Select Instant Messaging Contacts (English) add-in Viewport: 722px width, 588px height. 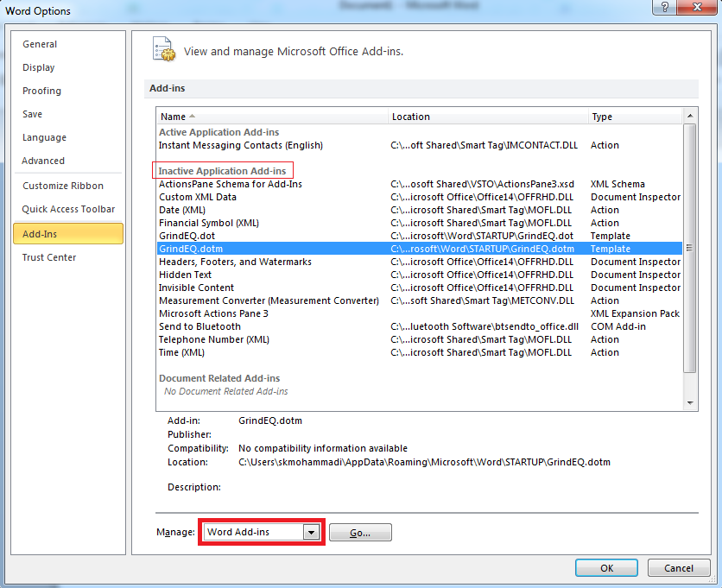click(241, 145)
